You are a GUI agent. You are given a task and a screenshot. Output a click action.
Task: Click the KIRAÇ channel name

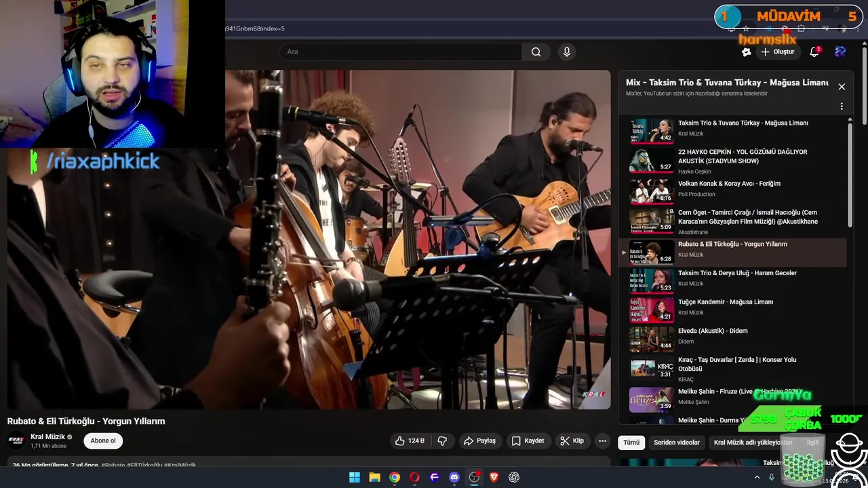(x=686, y=380)
